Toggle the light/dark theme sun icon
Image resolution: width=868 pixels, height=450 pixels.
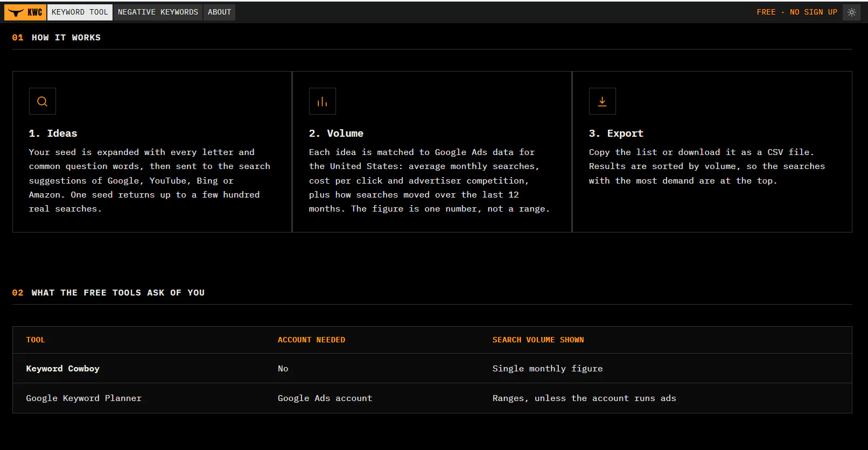click(851, 12)
